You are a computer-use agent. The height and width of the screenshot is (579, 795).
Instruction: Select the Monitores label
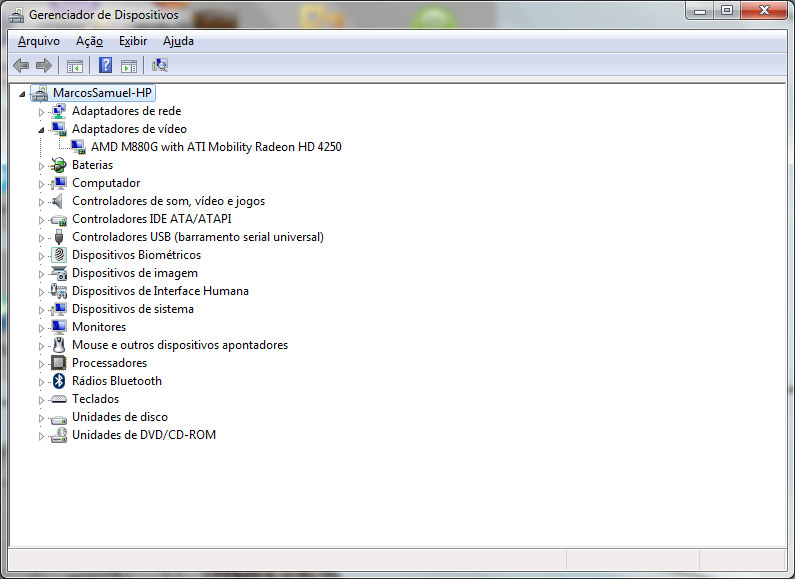pyautogui.click(x=99, y=327)
